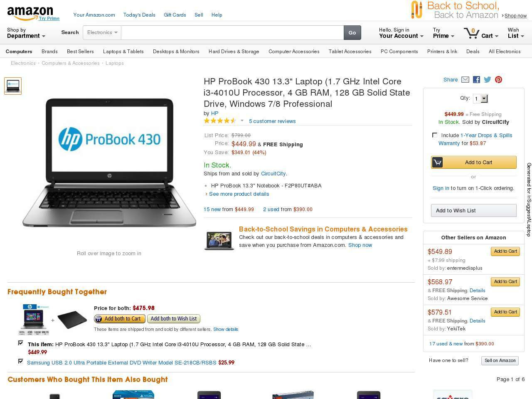Open the 5 customer reviews link

coord(272,121)
